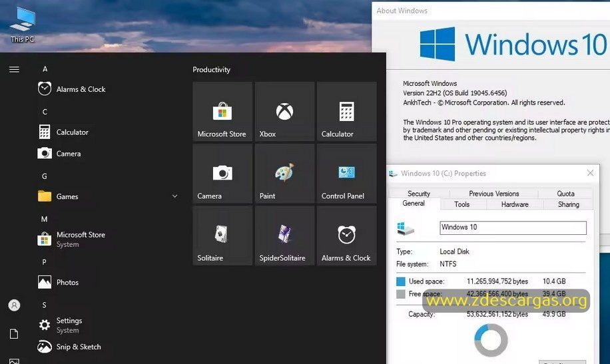Open Camera from the app list

(x=59, y=153)
